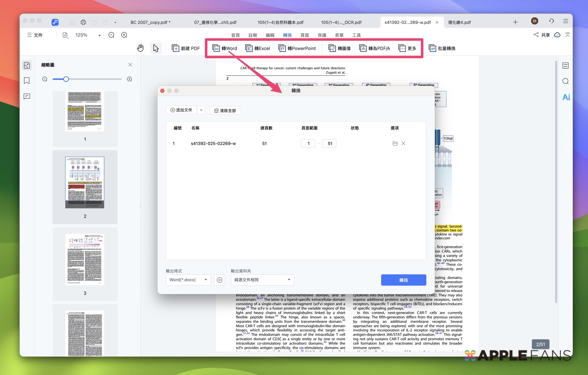Viewport: 588px width, 375px height.
Task: Click the 清除全部 clear all button
Action: tap(225, 111)
